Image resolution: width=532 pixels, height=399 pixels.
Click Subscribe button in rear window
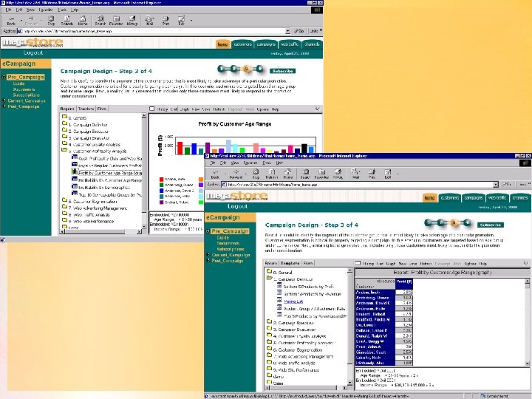282,71
